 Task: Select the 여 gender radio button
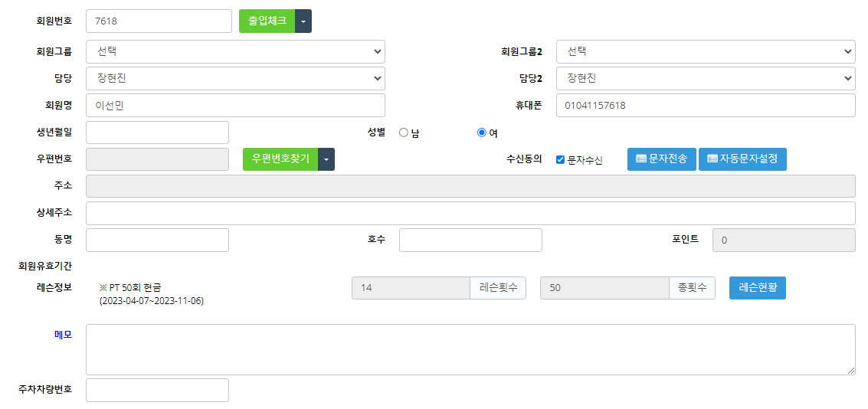482,133
